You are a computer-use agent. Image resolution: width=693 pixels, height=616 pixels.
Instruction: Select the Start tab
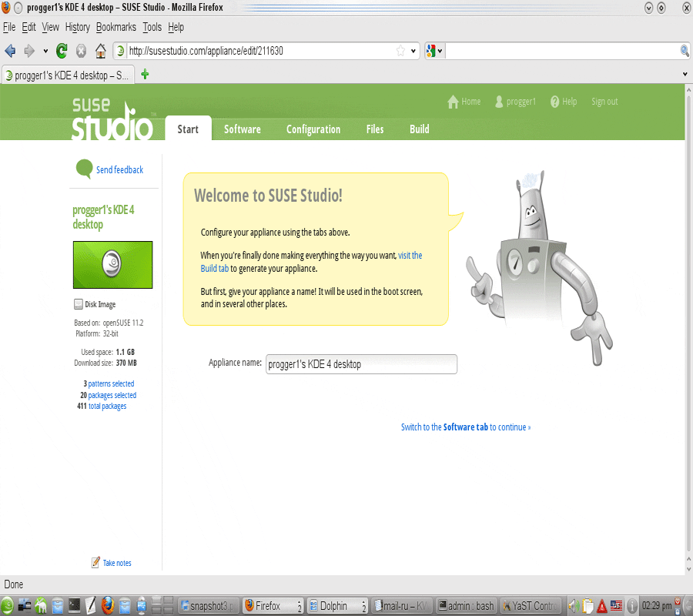tap(188, 129)
